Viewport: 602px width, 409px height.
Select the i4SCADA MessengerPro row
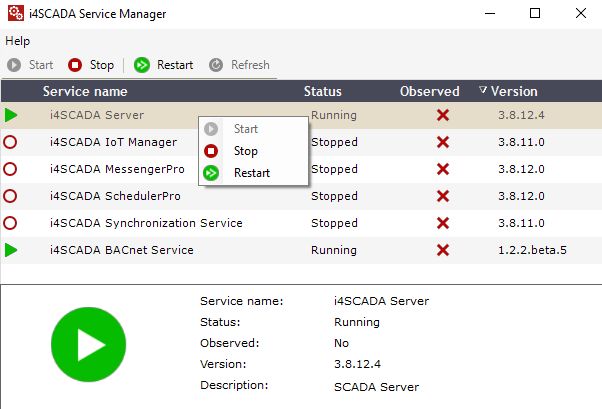click(301, 169)
